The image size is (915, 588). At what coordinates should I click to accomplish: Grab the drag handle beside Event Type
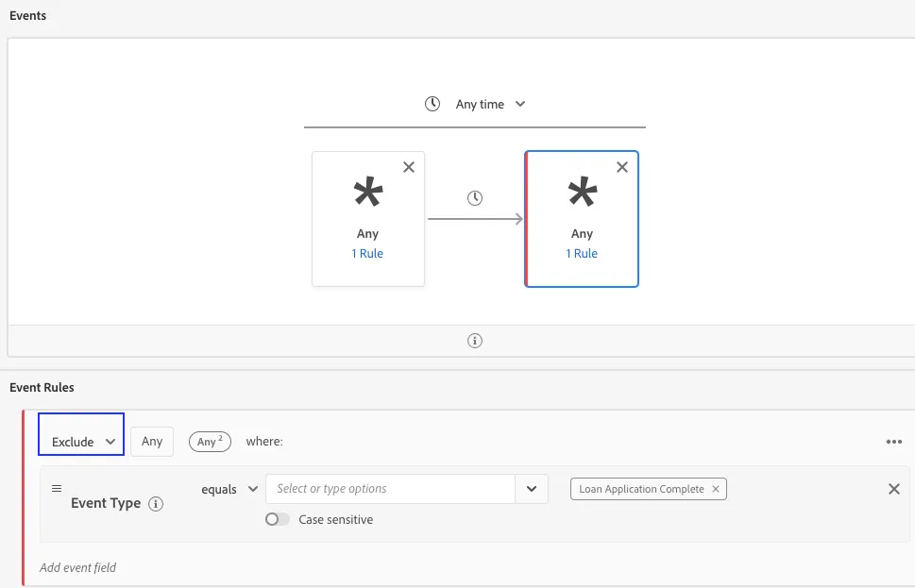point(57,488)
